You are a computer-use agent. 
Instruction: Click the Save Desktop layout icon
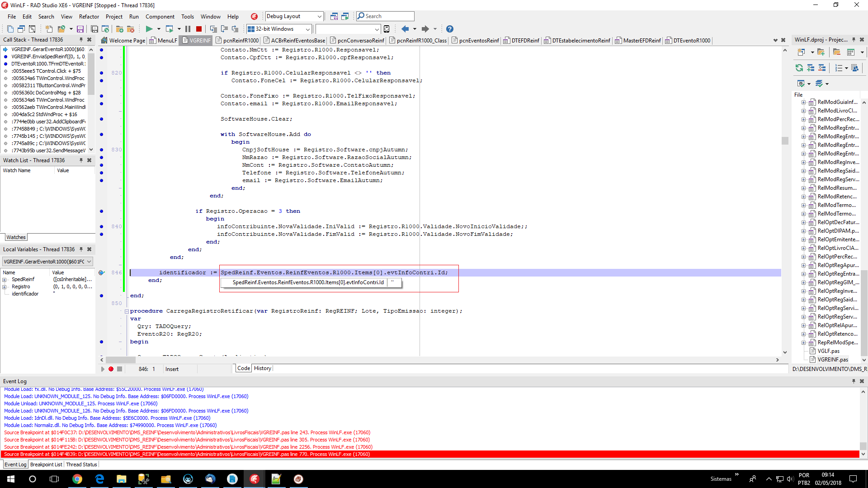pos(334,16)
